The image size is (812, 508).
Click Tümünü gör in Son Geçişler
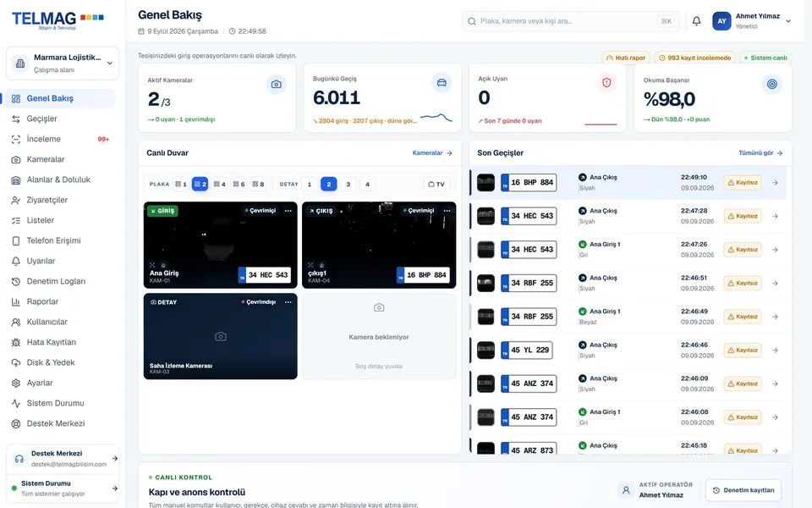coord(760,153)
